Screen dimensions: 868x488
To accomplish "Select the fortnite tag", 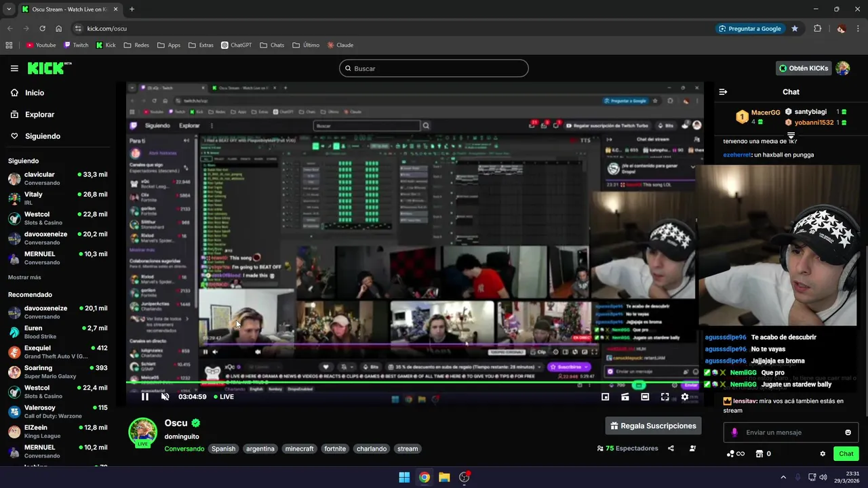I will 335,449.
